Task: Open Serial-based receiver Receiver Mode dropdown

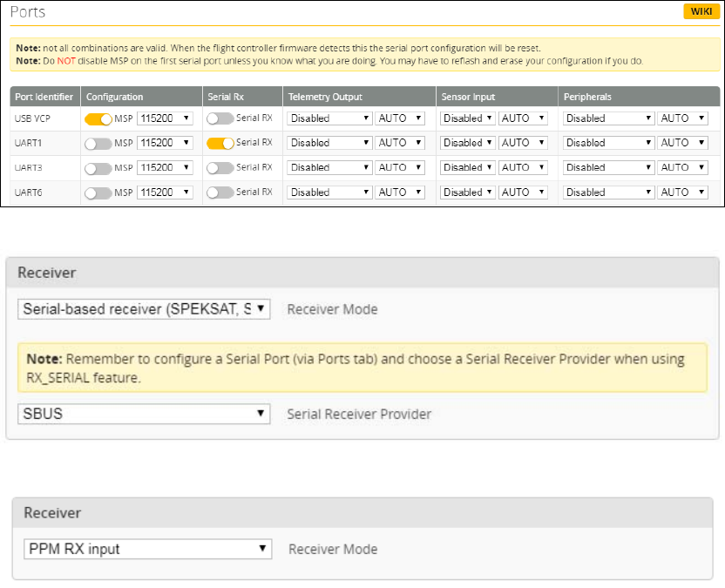Action: click(x=144, y=309)
